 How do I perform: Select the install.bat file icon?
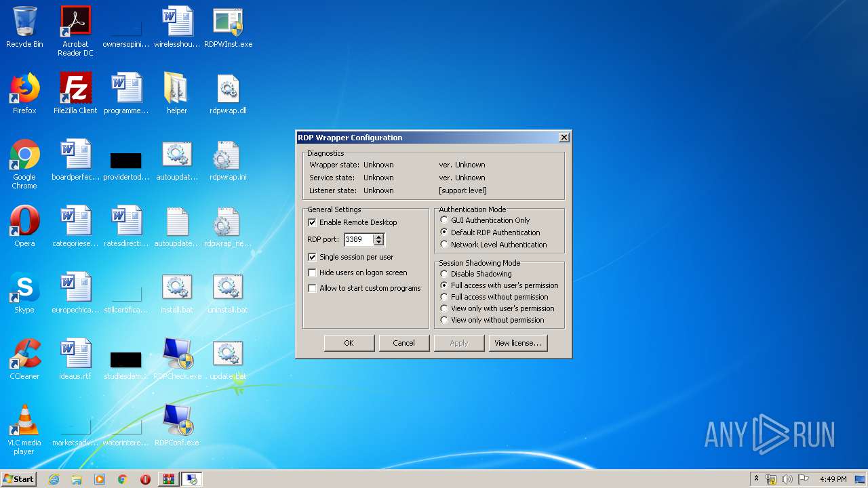click(177, 293)
